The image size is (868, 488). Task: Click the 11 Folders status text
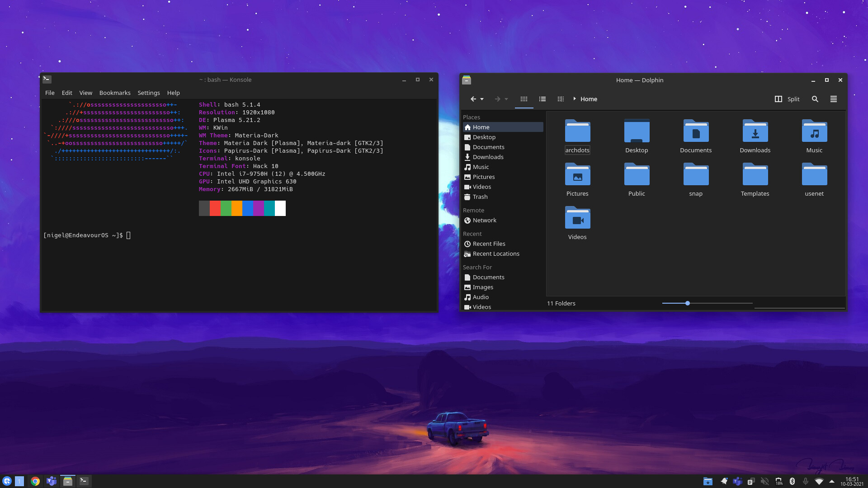pos(561,303)
